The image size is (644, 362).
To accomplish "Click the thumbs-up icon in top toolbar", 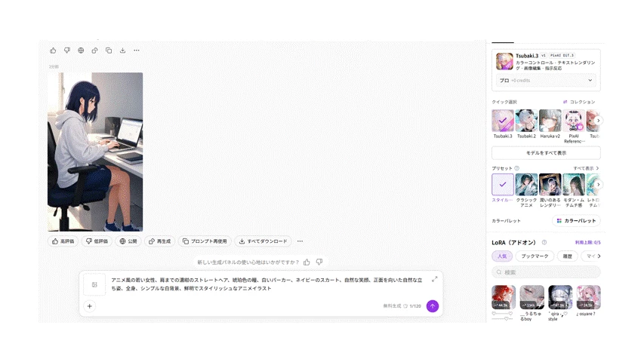I will [x=53, y=51].
